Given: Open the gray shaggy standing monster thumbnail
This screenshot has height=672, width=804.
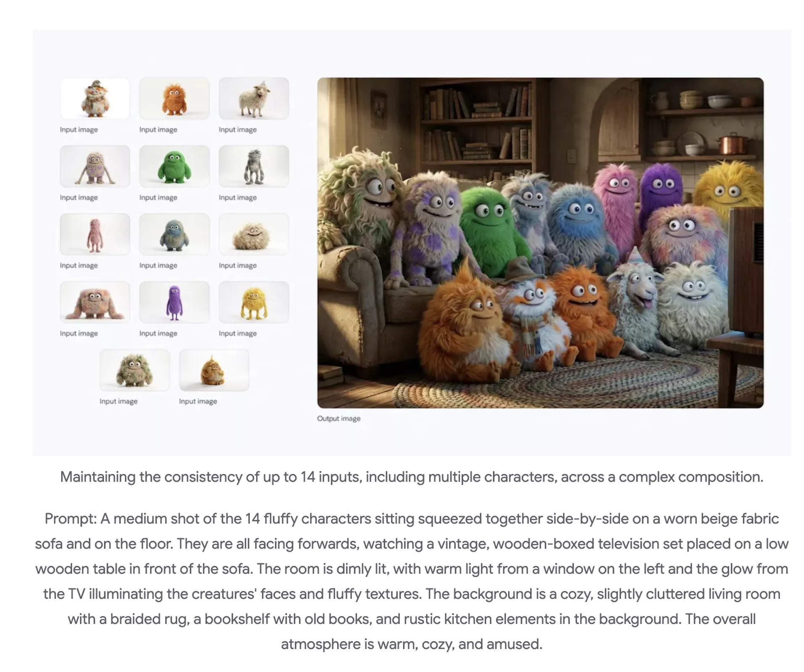Looking at the screenshot, I should (254, 166).
